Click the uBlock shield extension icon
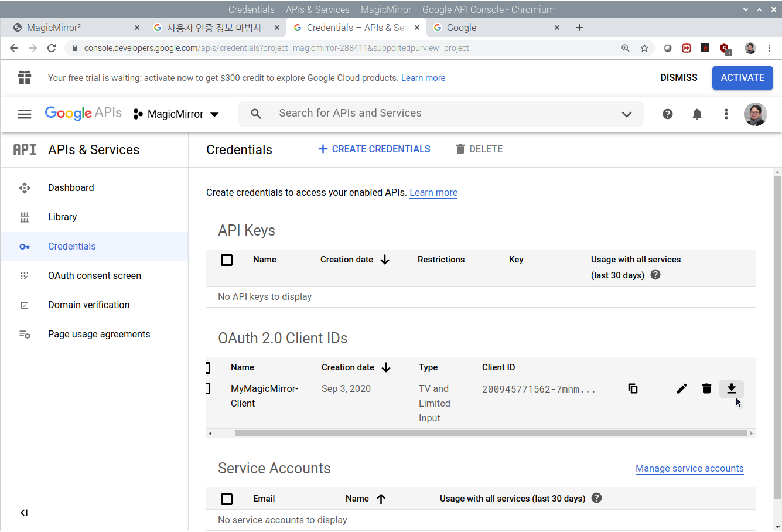Viewport: 782px width, 532px height. tap(725, 49)
